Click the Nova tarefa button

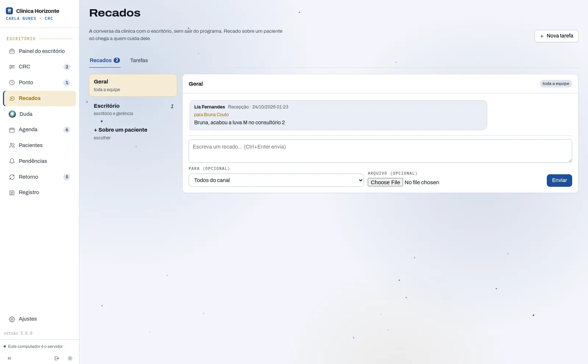tap(556, 36)
